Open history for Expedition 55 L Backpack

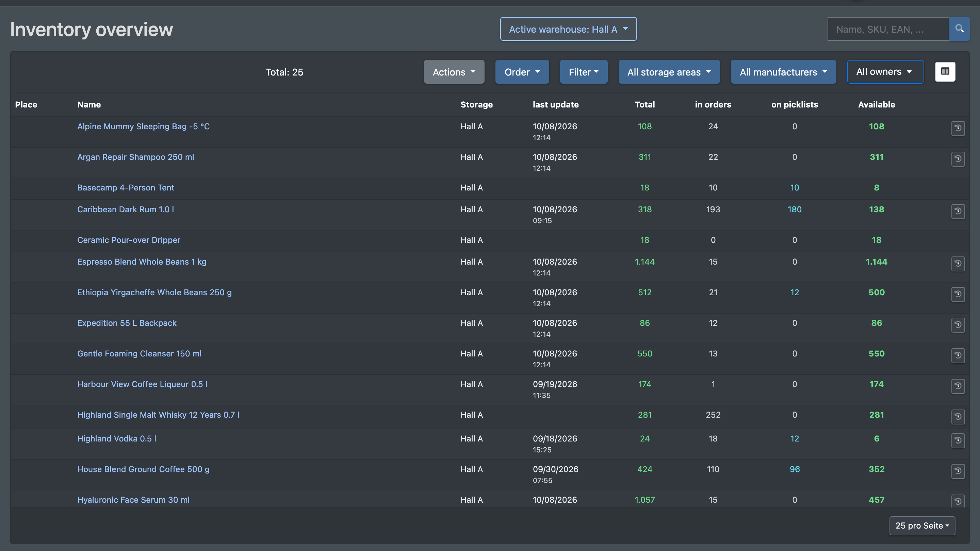coord(958,325)
